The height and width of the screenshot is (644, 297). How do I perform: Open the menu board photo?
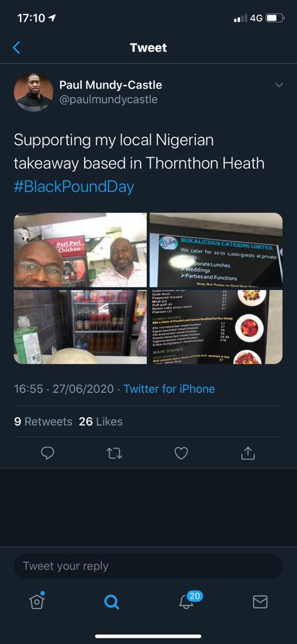coord(216,327)
